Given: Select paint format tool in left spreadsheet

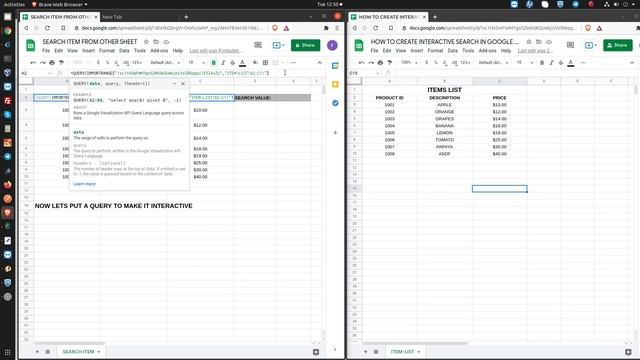Looking at the screenshot, I should (x=61, y=62).
